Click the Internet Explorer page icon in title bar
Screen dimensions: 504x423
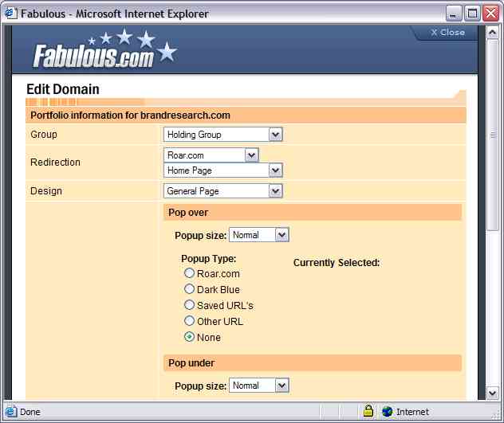pyautogui.click(x=10, y=14)
